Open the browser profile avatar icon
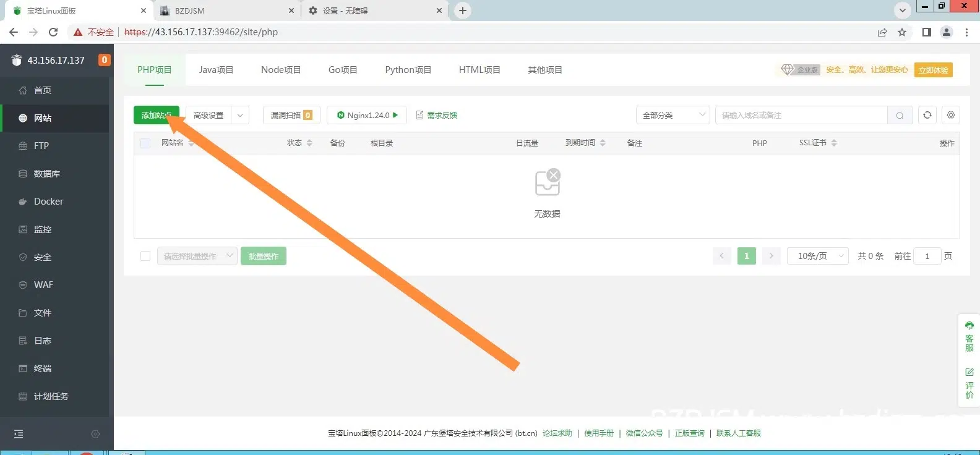The image size is (980, 455). click(947, 32)
